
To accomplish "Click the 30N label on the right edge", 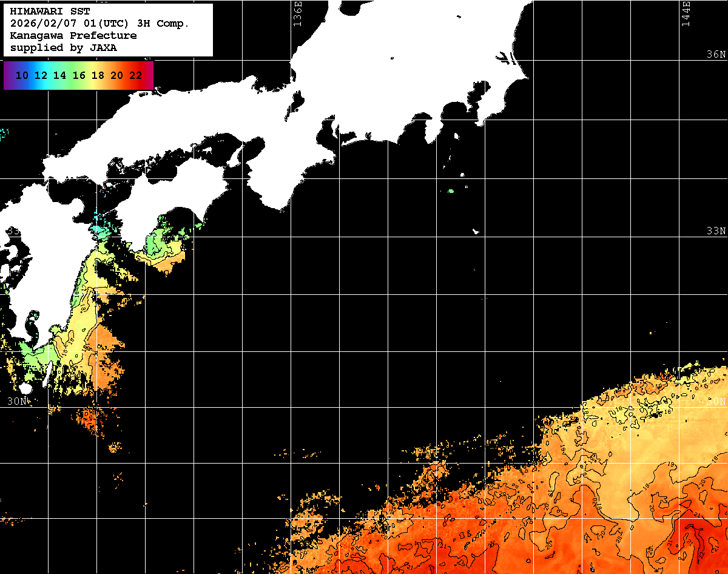I will [x=716, y=402].
